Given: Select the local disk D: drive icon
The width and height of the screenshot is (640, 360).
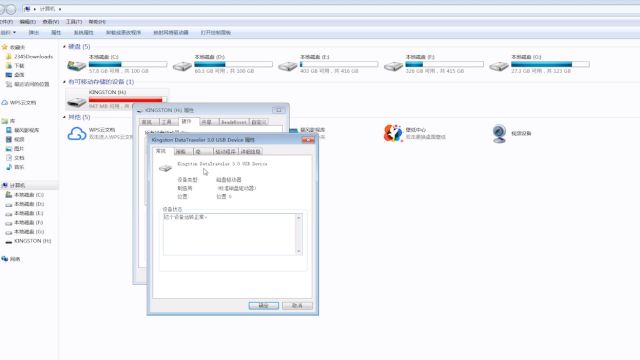Looking at the screenshot, I should [182, 66].
